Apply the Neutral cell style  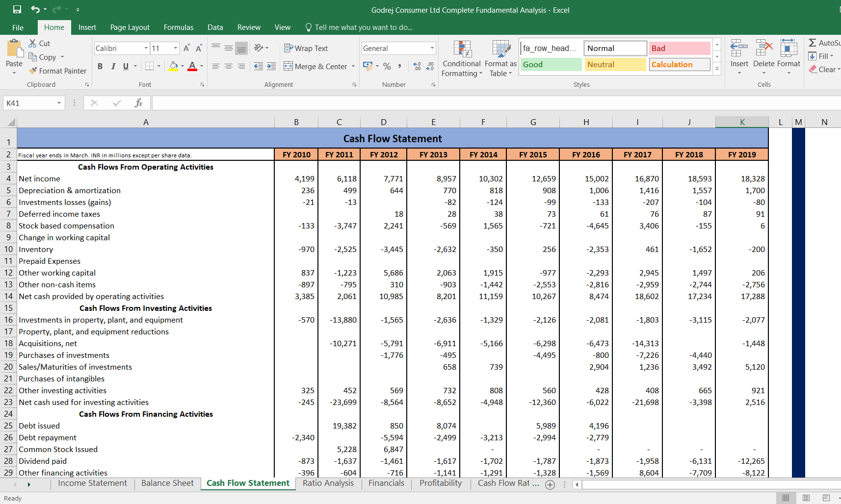[x=615, y=64]
